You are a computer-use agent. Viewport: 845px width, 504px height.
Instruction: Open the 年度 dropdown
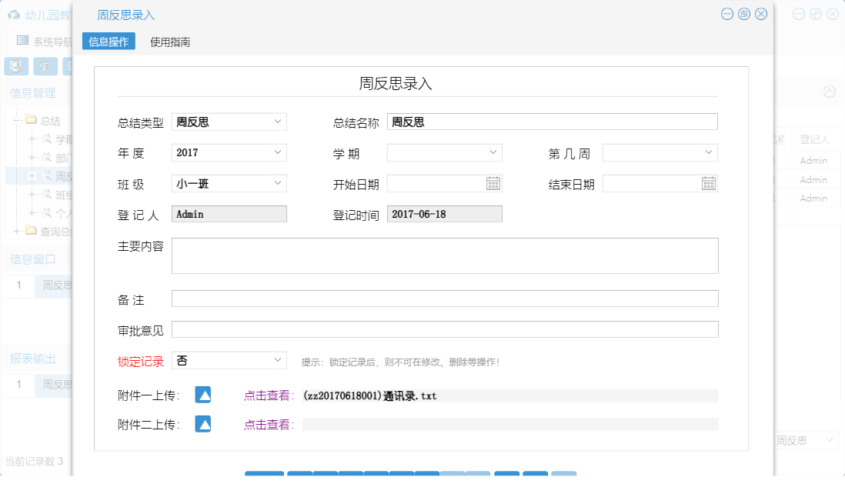click(x=277, y=152)
